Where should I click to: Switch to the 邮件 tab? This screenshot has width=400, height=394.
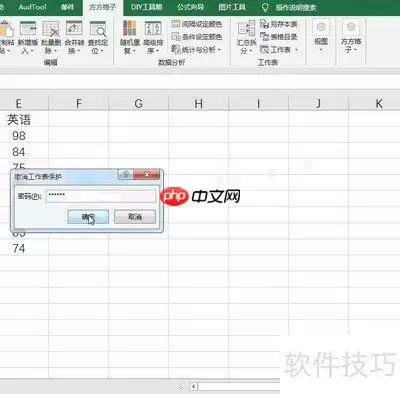68,7
